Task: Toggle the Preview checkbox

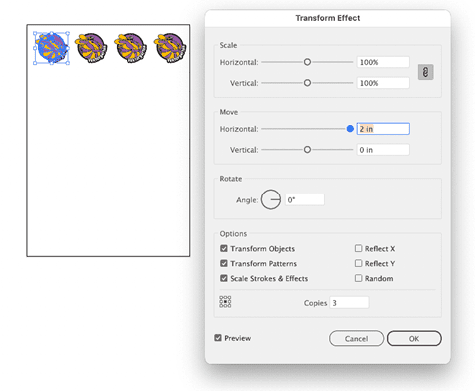Action: 218,338
